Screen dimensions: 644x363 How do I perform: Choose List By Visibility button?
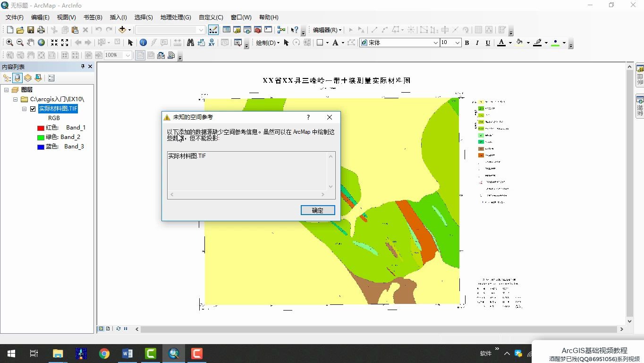coord(28,78)
